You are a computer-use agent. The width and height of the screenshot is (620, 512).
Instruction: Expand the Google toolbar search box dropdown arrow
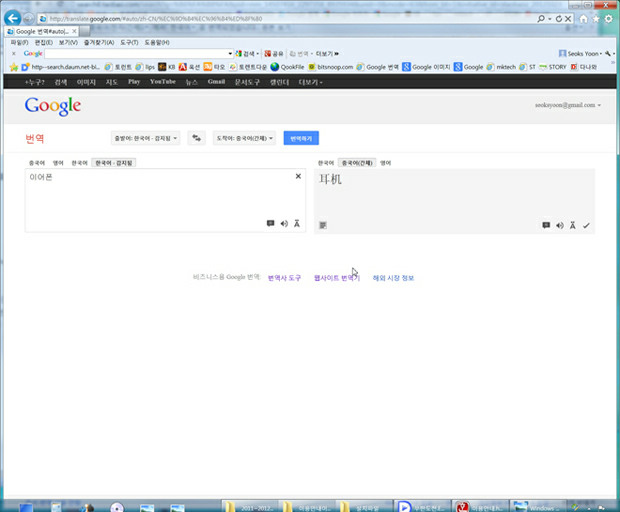click(x=230, y=53)
